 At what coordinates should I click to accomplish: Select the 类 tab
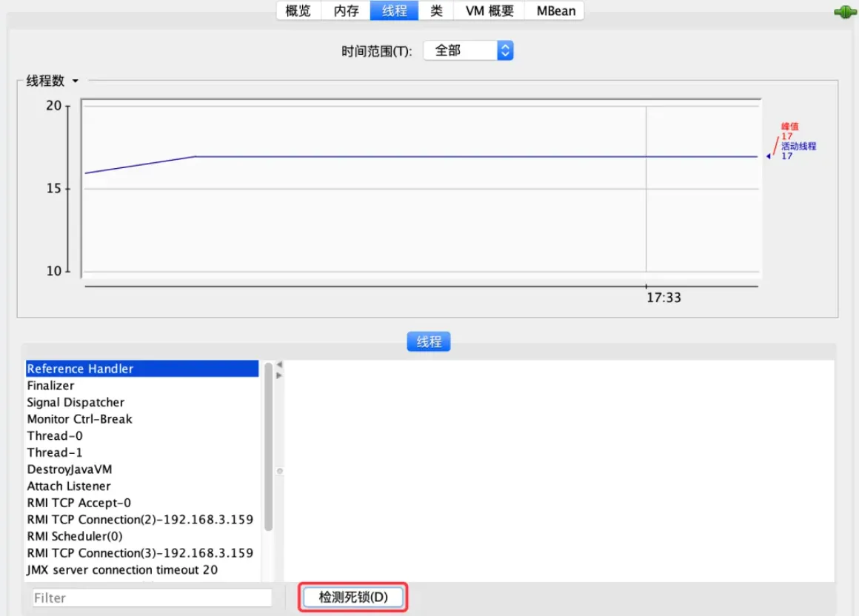click(437, 11)
